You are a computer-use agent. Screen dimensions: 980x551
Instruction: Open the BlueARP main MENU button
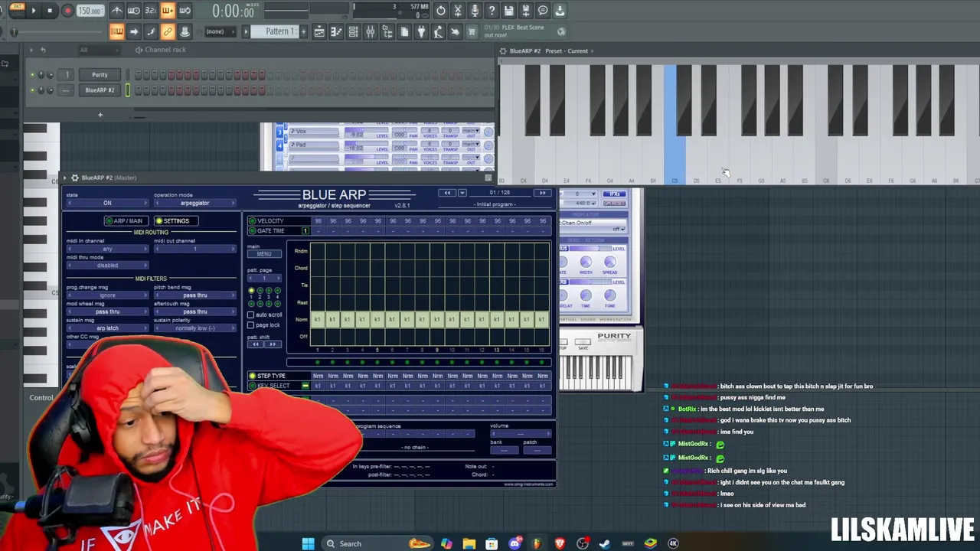(x=263, y=253)
